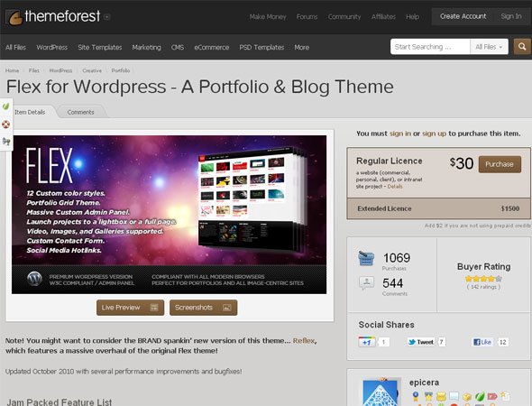Select the PSD Templates category

point(261,47)
